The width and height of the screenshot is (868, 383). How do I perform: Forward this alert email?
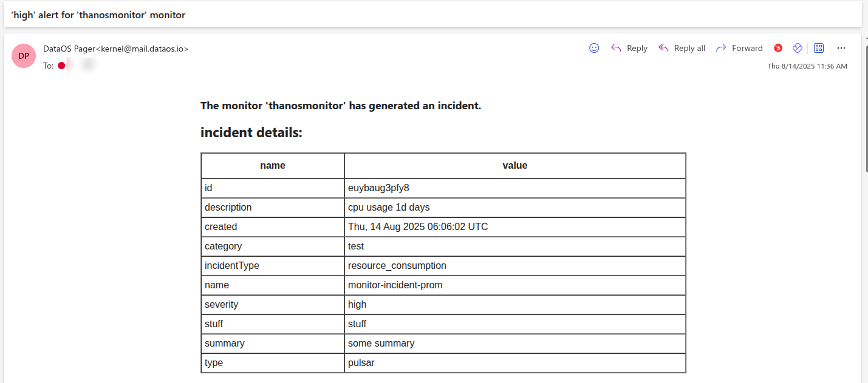pyautogui.click(x=739, y=48)
